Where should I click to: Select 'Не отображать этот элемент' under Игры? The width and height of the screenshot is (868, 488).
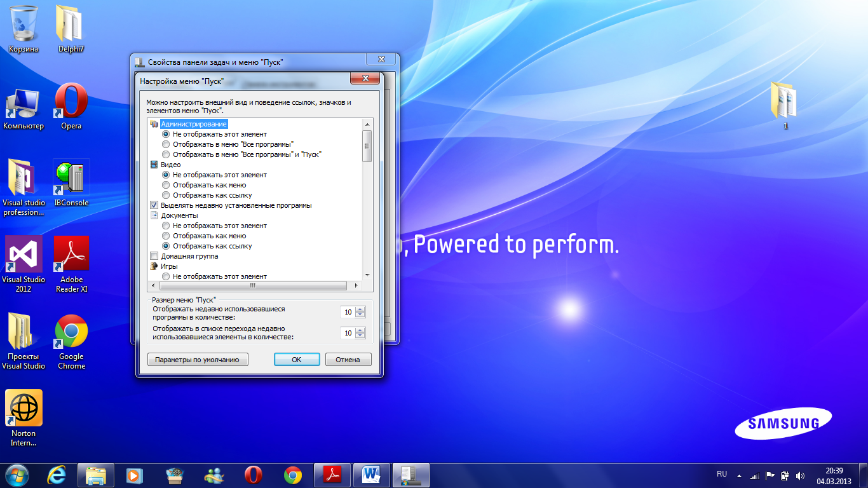214,276
